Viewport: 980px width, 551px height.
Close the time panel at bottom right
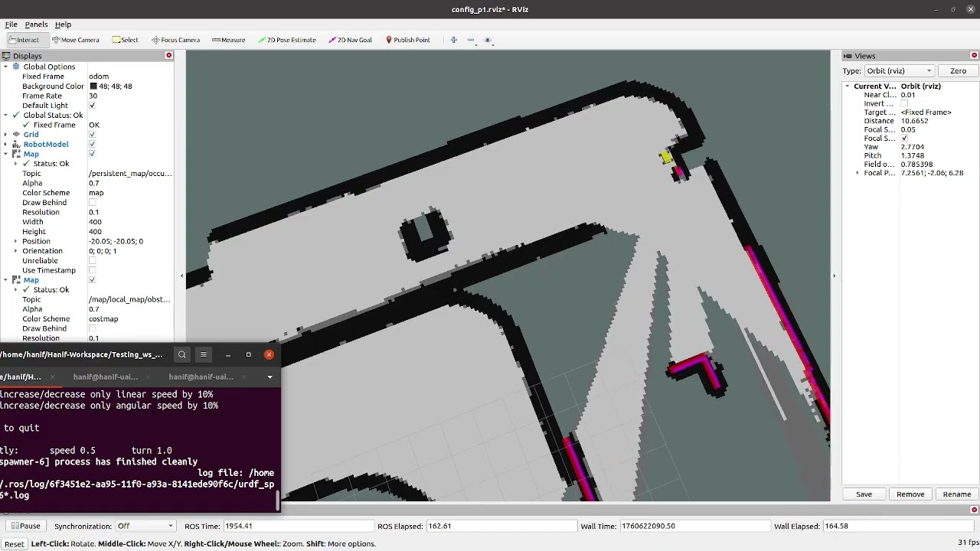click(975, 510)
